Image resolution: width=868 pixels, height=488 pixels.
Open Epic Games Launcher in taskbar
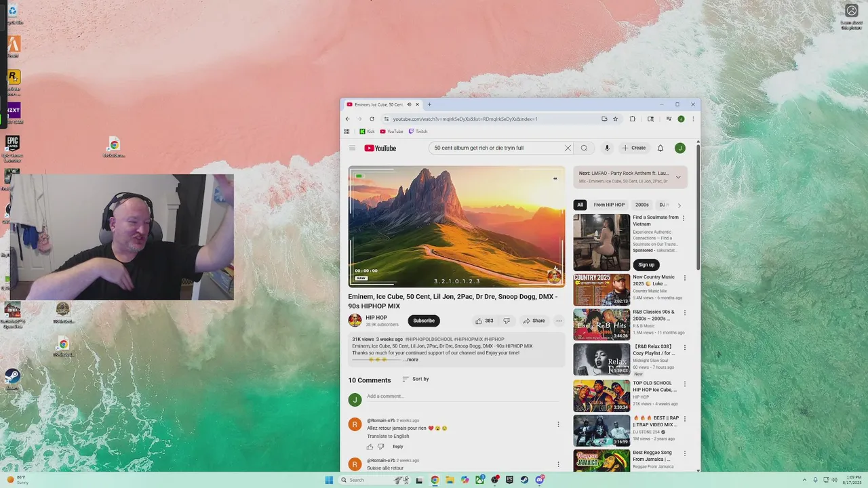pyautogui.click(x=509, y=480)
